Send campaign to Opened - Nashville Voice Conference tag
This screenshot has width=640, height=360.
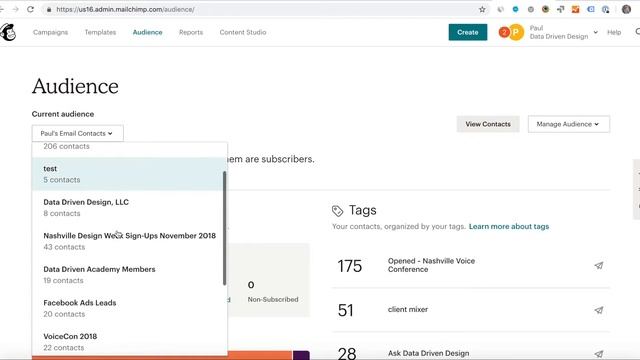point(599,266)
